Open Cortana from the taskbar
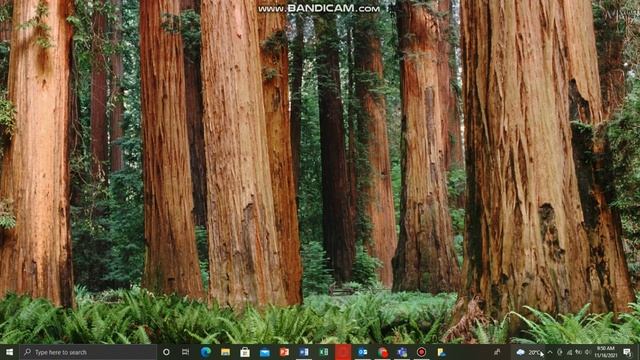The image size is (640, 360). click(166, 352)
